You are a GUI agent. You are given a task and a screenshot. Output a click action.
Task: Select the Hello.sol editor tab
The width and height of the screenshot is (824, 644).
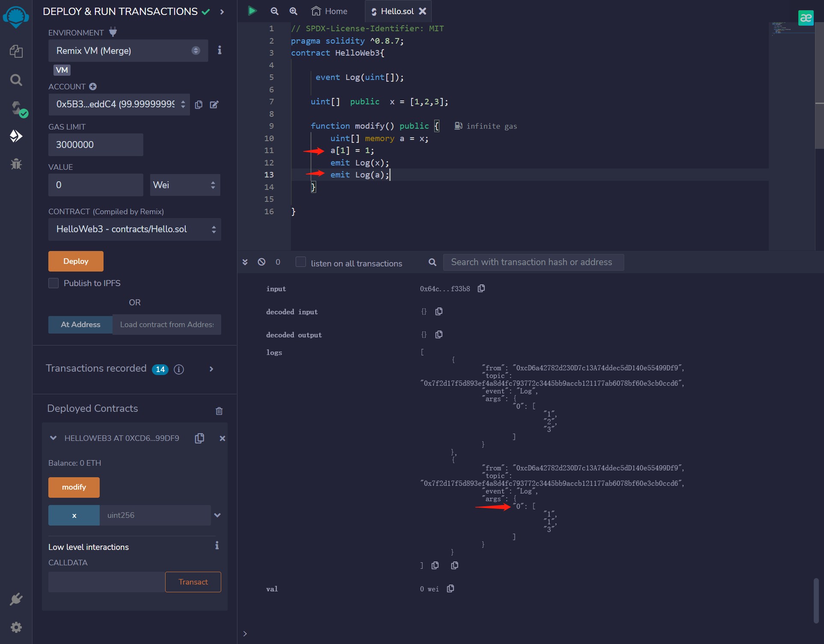[397, 11]
